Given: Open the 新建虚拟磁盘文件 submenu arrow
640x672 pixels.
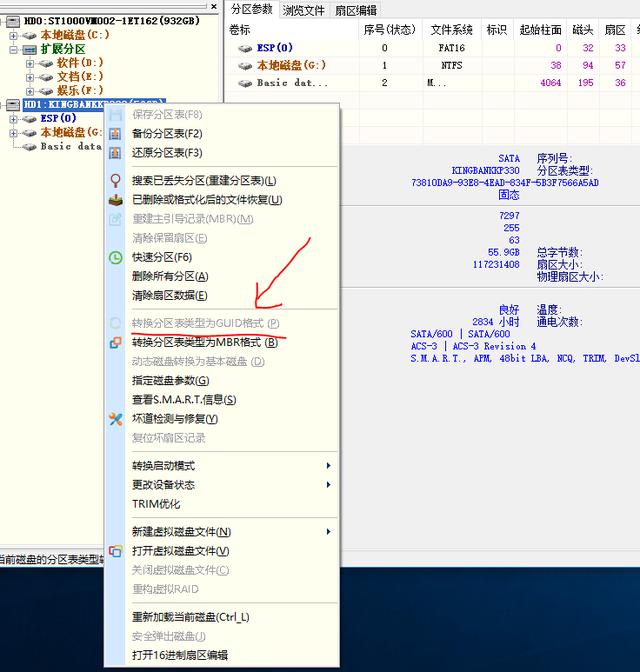Looking at the screenshot, I should click(x=328, y=532).
